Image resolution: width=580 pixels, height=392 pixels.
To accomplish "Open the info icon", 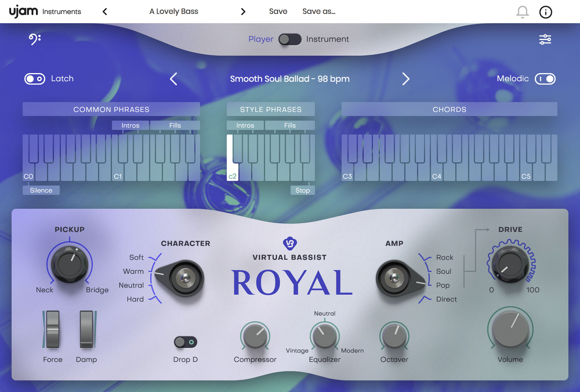I will (546, 12).
